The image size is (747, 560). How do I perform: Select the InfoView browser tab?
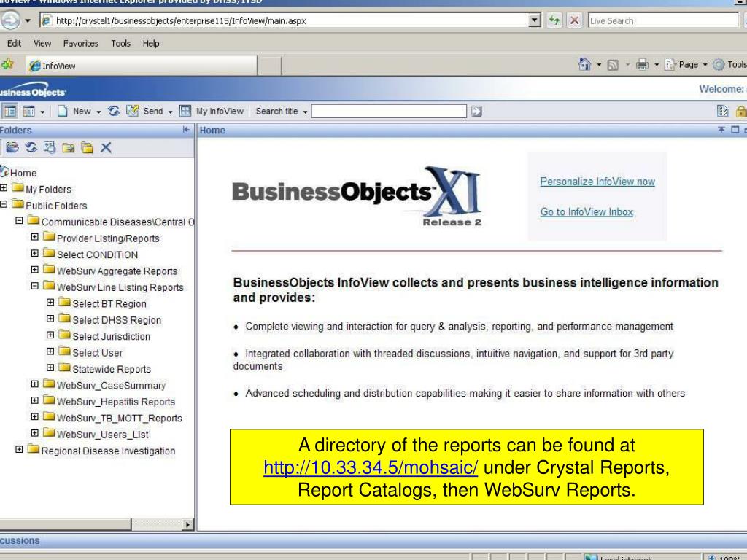coord(142,66)
